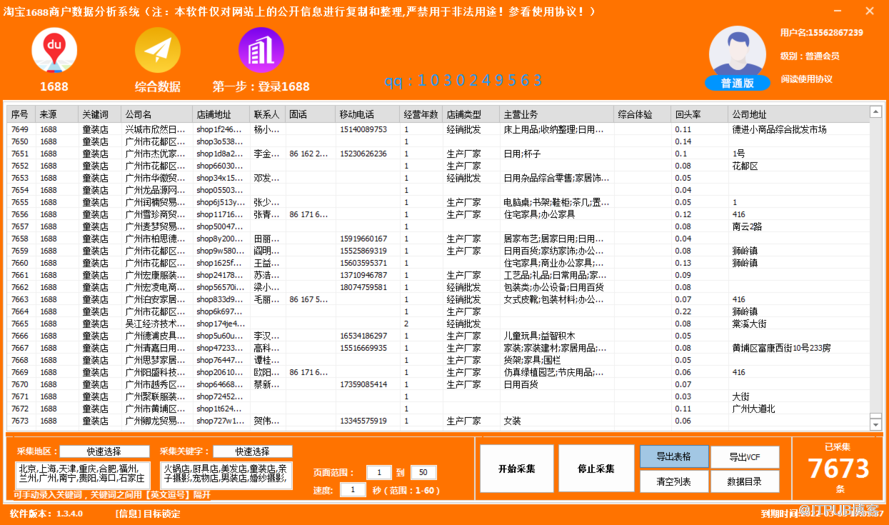Screen dimensions: 889x525
Task: Open the 综合数据 paper plane icon
Action: pos(156,50)
